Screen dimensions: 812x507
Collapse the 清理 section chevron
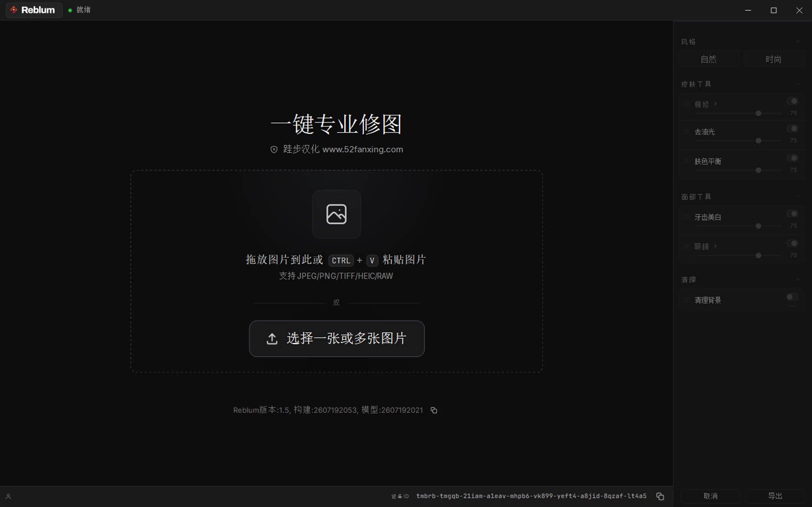coord(798,280)
